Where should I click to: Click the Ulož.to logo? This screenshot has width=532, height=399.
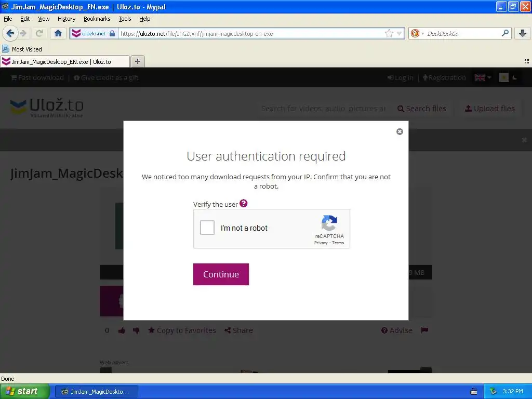(x=47, y=107)
